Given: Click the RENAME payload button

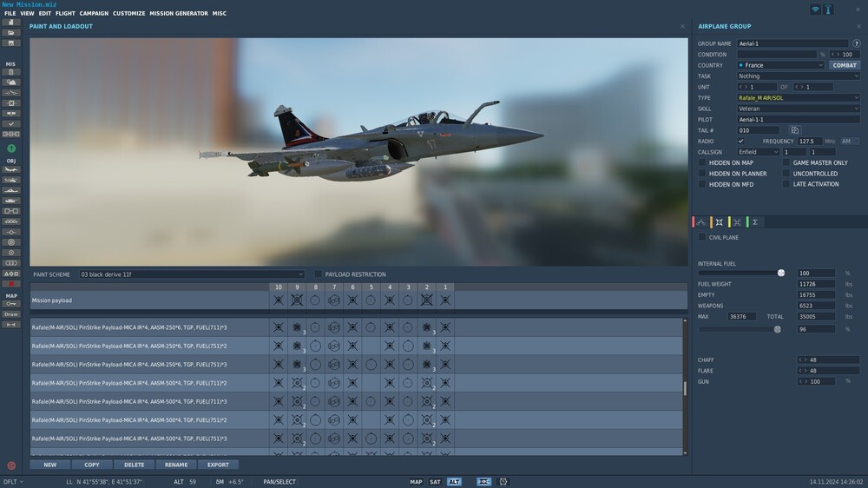Looking at the screenshot, I should coord(176,465).
